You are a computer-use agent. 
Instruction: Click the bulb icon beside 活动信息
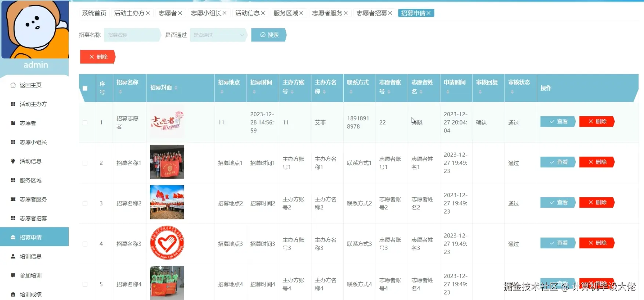coord(13,161)
